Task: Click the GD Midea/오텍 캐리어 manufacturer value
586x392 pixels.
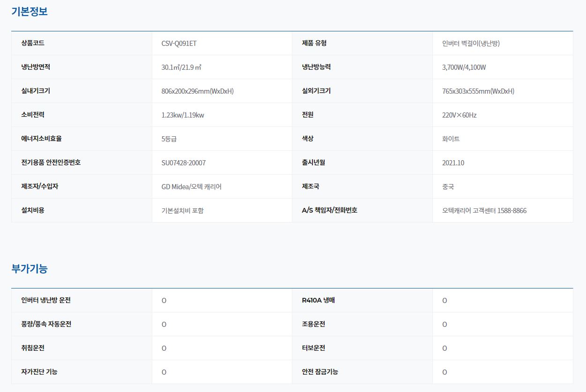Action: coord(191,187)
